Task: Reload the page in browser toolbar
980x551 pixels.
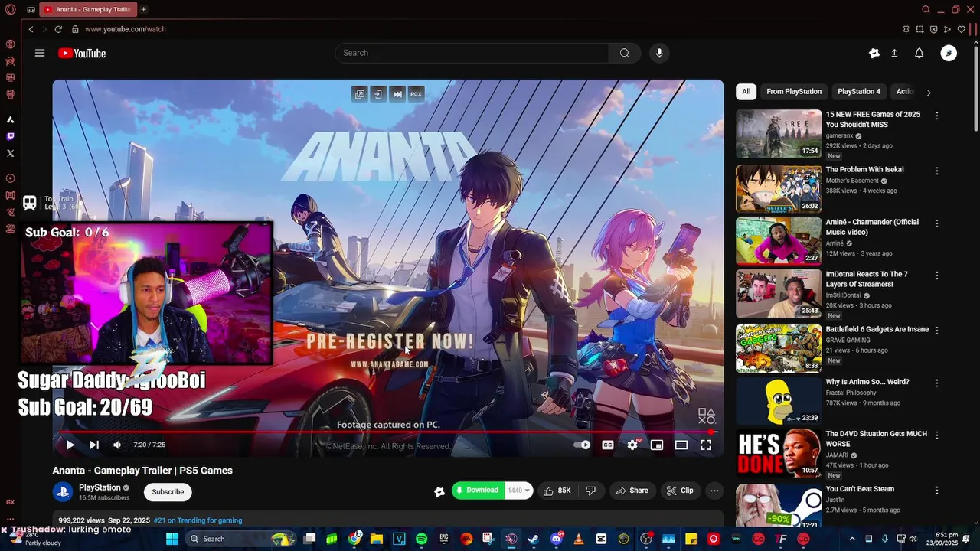Action: coord(58,29)
